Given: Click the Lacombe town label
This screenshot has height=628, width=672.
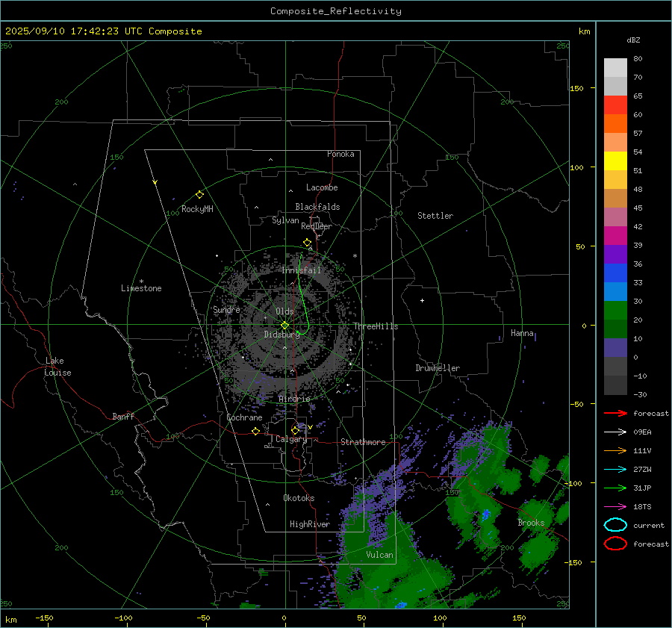Looking at the screenshot, I should point(322,187).
